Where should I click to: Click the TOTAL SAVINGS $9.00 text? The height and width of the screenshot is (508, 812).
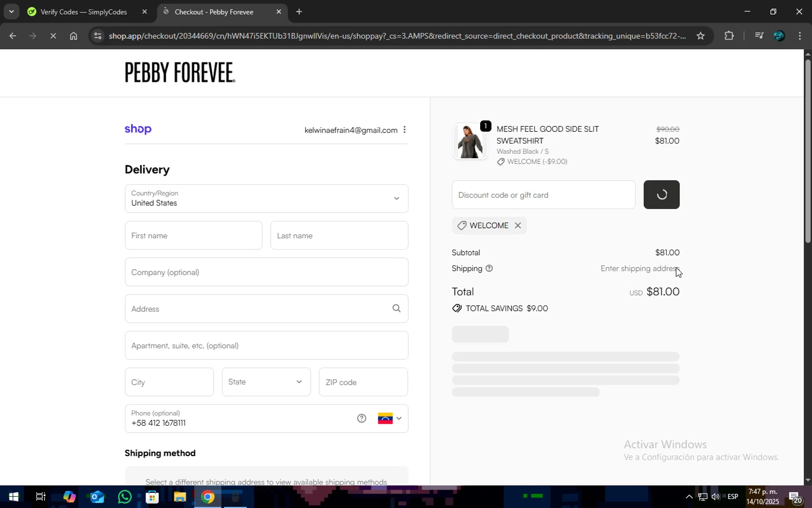coord(507,309)
